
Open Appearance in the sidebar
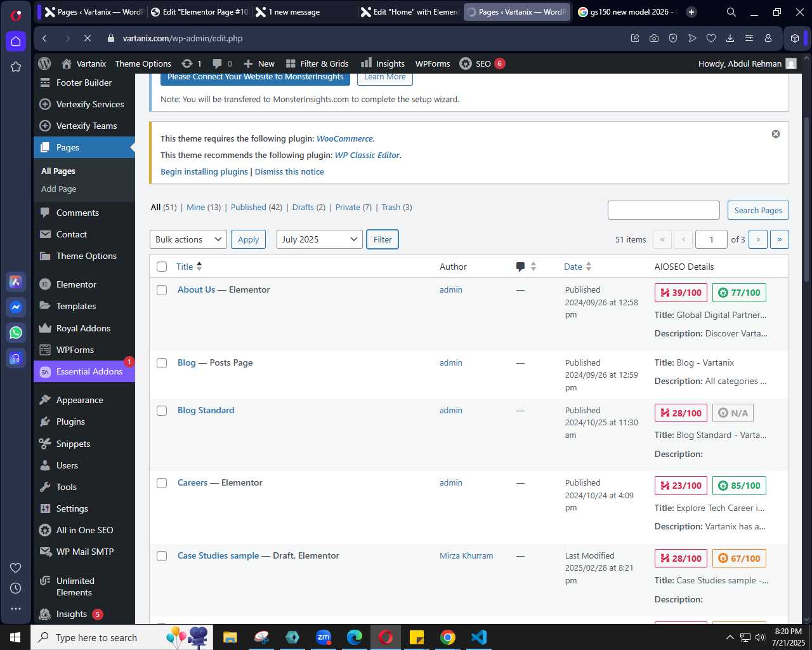79,400
